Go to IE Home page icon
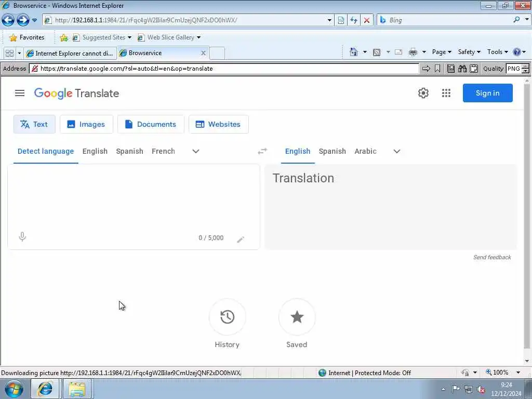 [x=353, y=52]
